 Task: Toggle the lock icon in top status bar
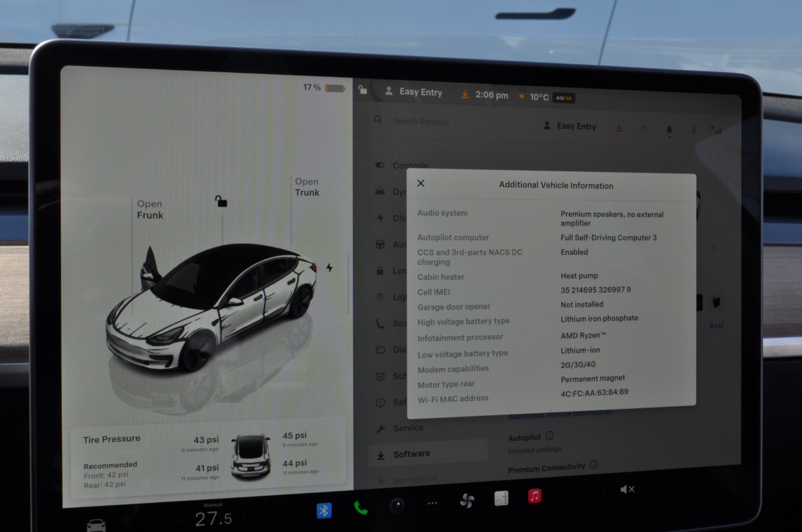363,90
